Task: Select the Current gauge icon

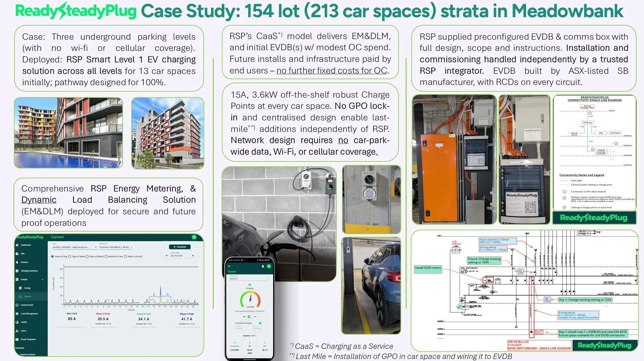Action: point(20,297)
